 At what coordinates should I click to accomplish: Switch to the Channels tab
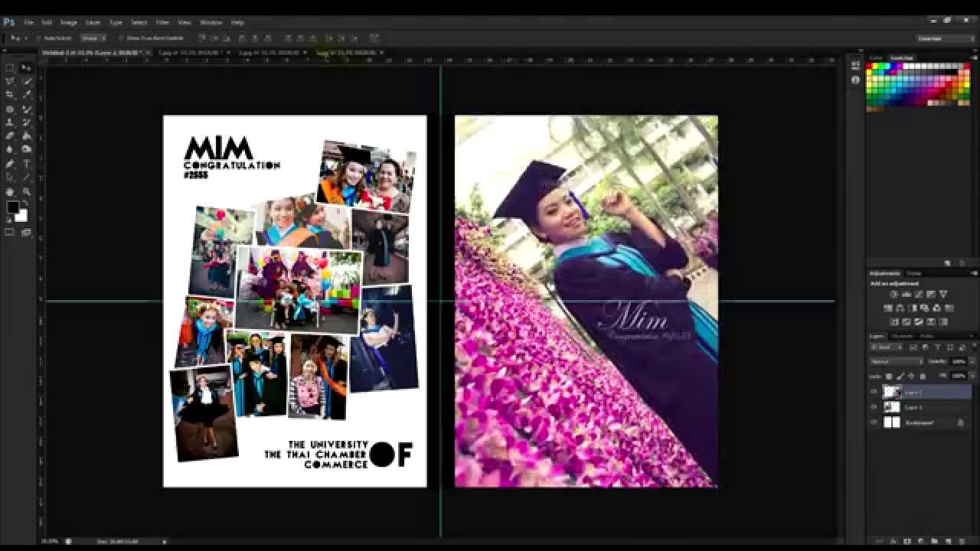(x=903, y=336)
